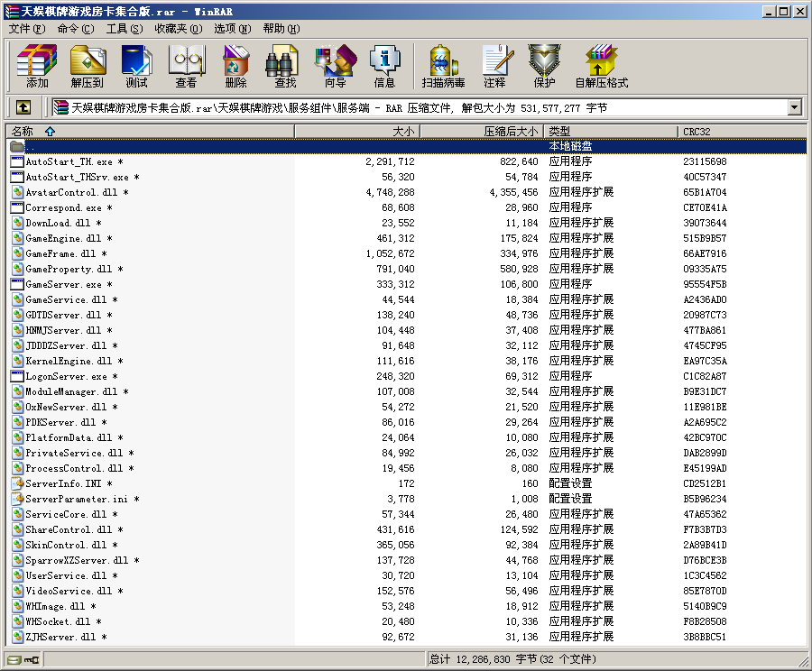Click the 删除 (Delete) toolbar icon
The height and width of the screenshot is (671, 812).
coord(235,66)
